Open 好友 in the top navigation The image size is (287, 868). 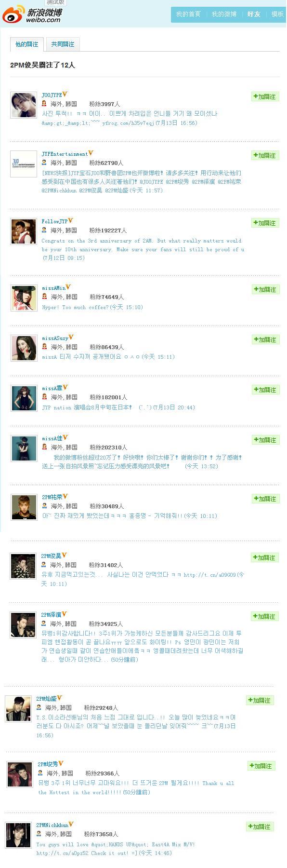254,14
